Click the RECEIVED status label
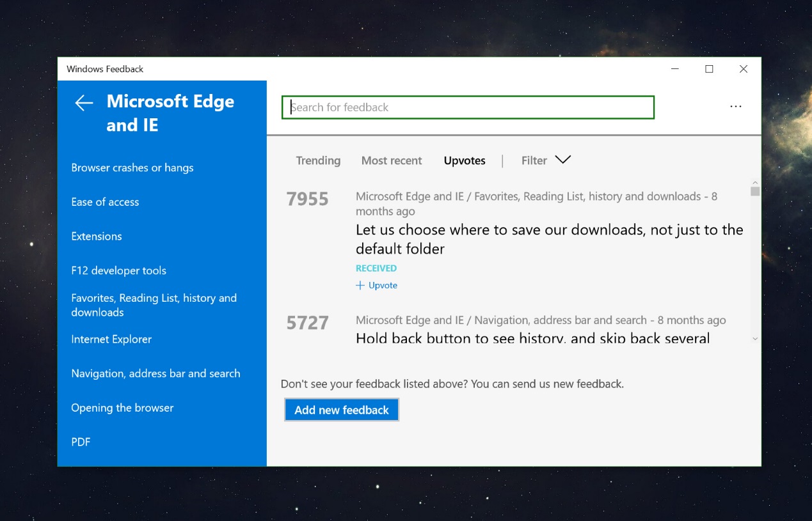 [x=376, y=268]
